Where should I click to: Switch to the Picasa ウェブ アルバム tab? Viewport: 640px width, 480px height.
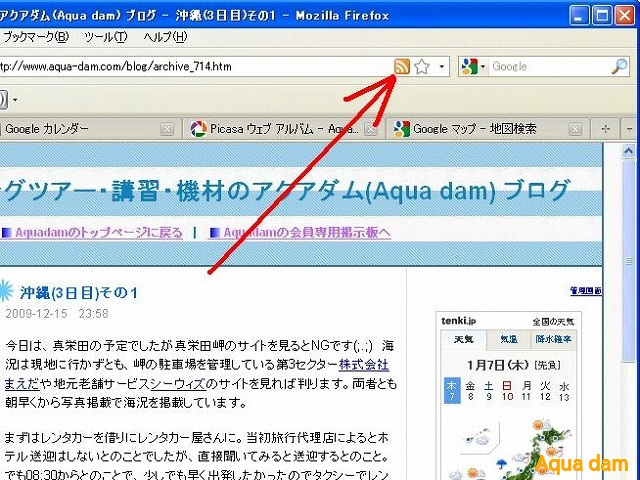point(282,129)
